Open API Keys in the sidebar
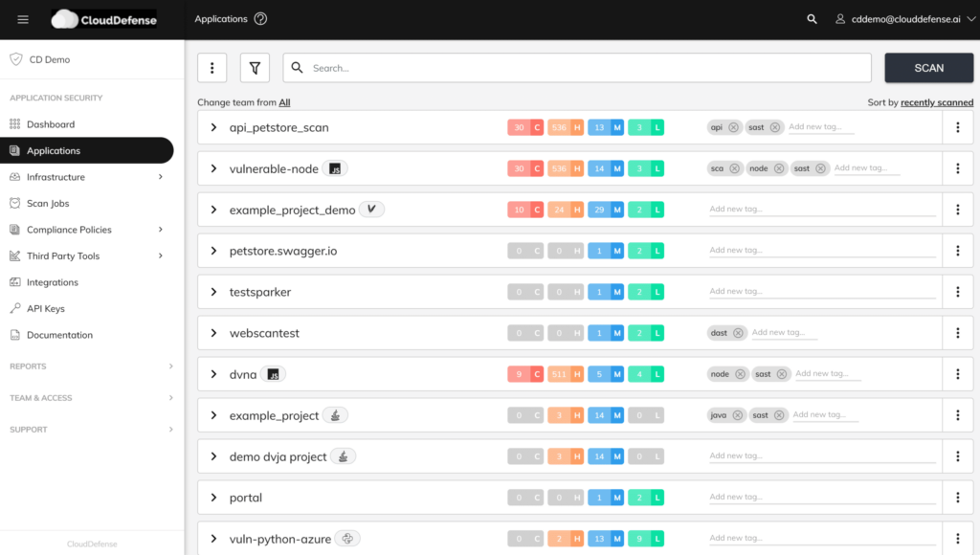This screenshot has width=980, height=555. 46,309
